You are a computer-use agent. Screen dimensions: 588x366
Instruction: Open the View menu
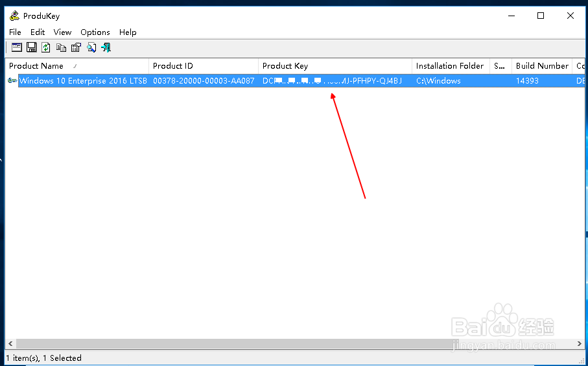click(62, 32)
